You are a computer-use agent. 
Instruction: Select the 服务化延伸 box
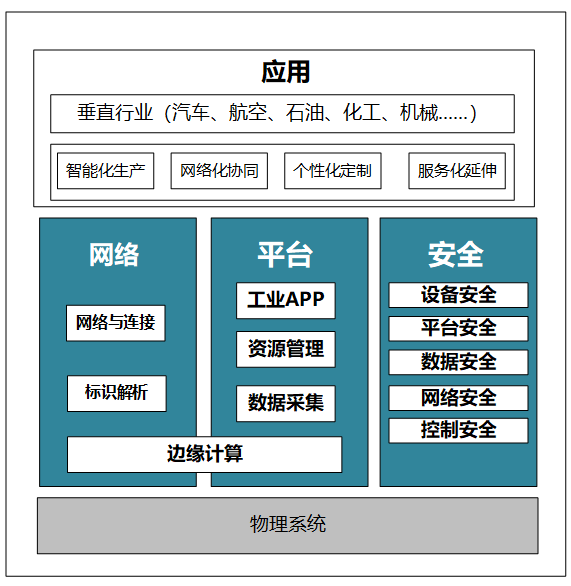click(457, 171)
